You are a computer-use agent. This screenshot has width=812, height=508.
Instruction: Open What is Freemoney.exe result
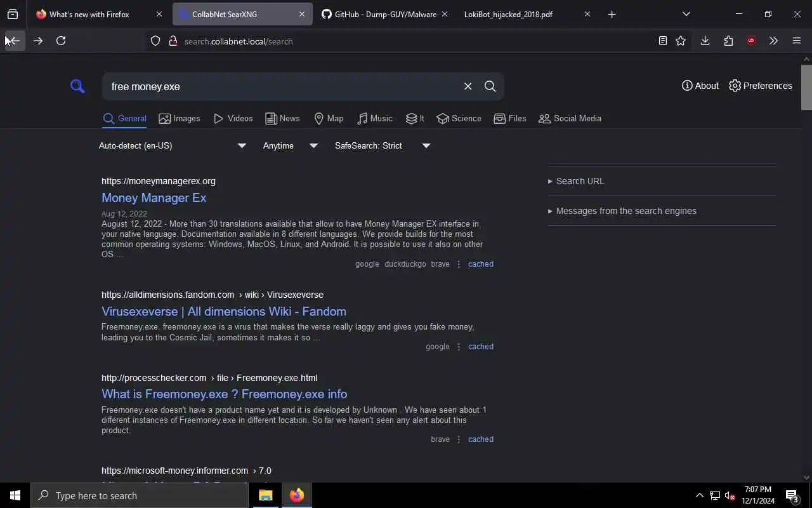pyautogui.click(x=225, y=394)
